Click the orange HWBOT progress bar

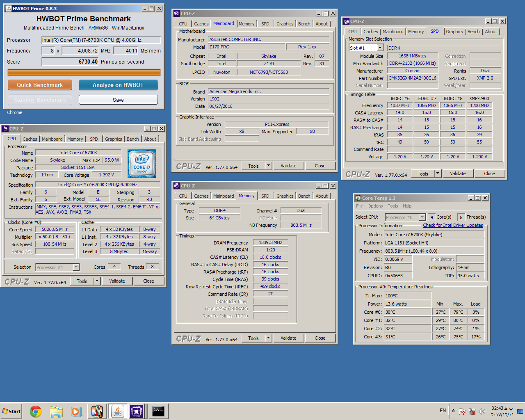(x=84, y=72)
